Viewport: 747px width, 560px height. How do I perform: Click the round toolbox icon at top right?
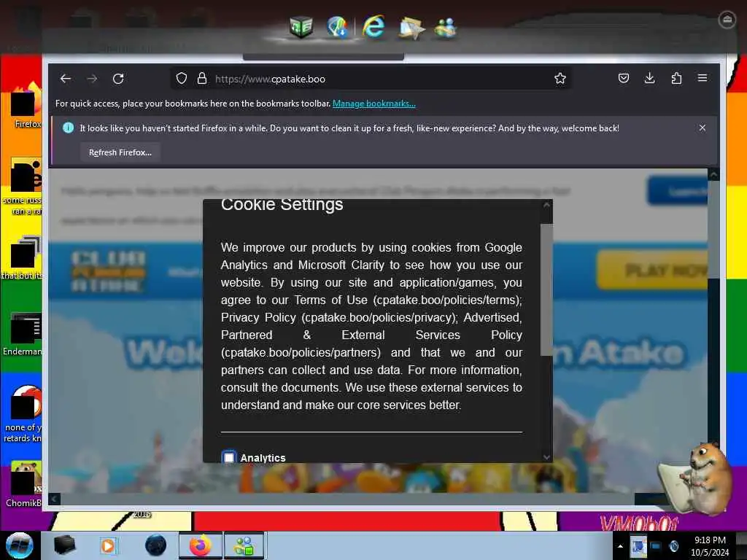pyautogui.click(x=727, y=20)
